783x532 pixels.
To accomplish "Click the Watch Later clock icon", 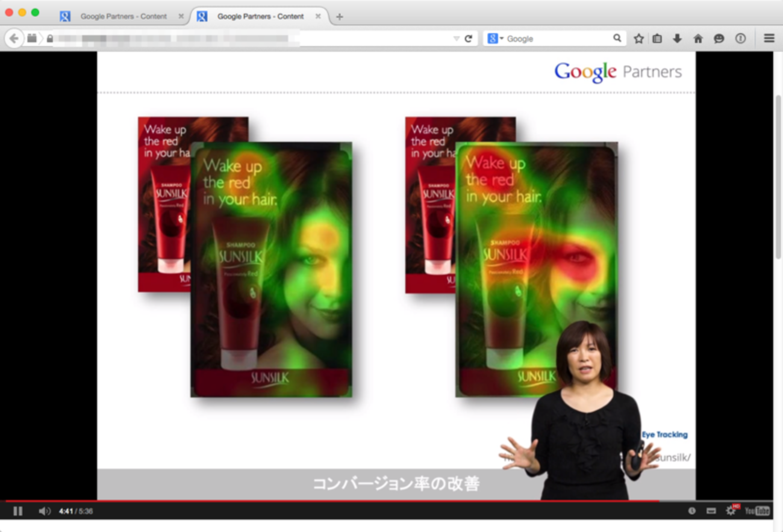I will (x=692, y=511).
